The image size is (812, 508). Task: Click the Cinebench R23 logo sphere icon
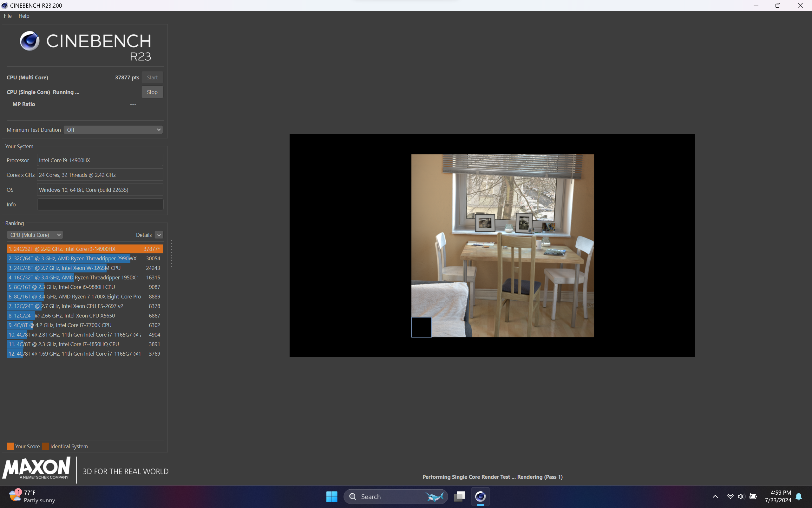click(x=30, y=41)
